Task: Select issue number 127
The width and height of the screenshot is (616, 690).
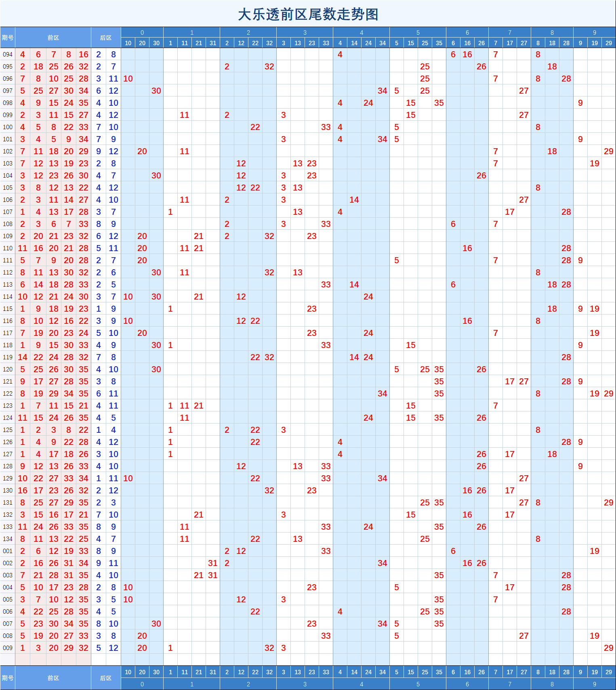Action: coord(8,454)
